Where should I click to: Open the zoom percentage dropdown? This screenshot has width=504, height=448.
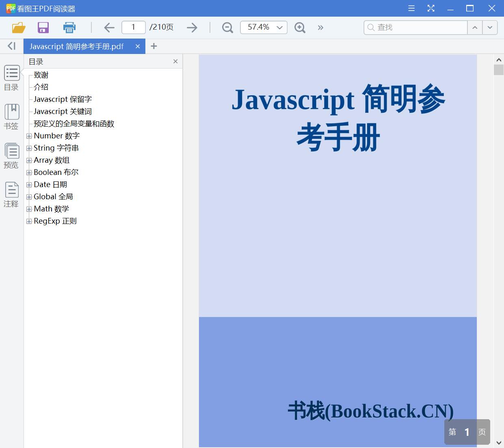(279, 27)
